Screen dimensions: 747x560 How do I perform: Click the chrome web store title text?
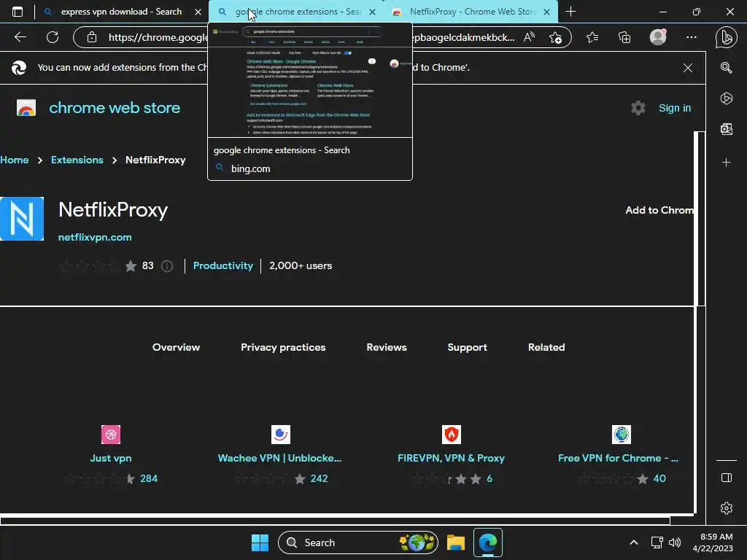(x=115, y=108)
